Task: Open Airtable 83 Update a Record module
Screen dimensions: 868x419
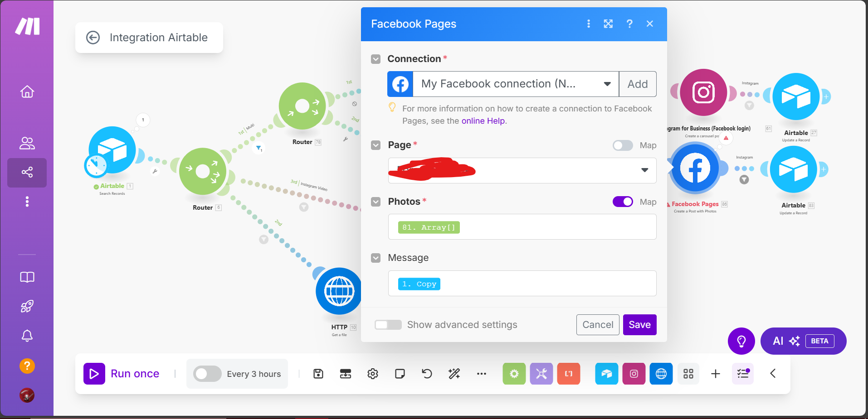Action: (794, 169)
